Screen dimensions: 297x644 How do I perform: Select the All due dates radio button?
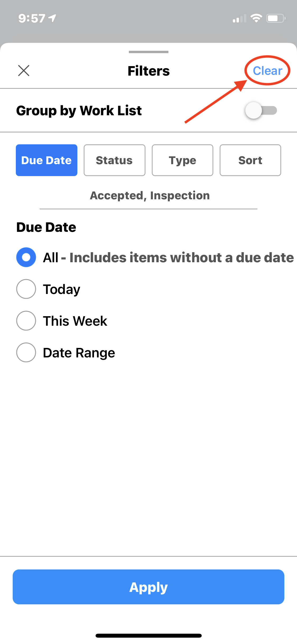pyautogui.click(x=26, y=257)
